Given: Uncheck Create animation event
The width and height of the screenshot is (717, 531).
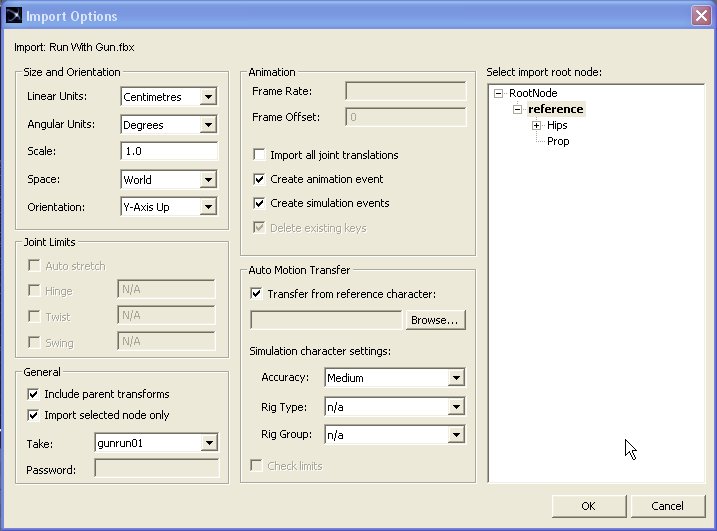Looking at the screenshot, I should pos(259,179).
